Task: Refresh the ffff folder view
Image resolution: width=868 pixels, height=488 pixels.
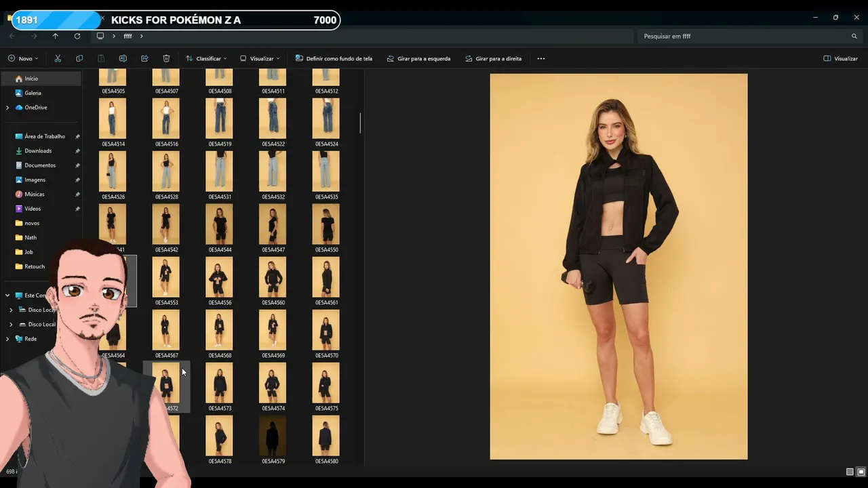Action: 77,36
